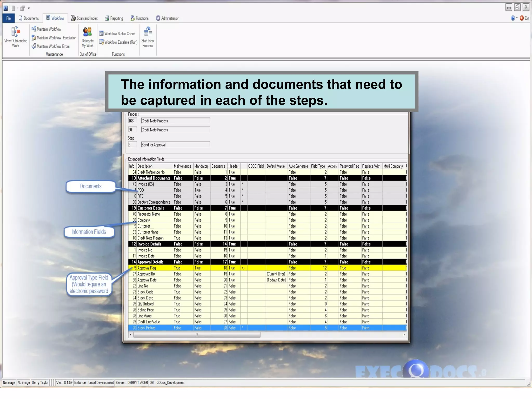Click the Field Type column header
The width and height of the screenshot is (532, 399).
coord(318,166)
